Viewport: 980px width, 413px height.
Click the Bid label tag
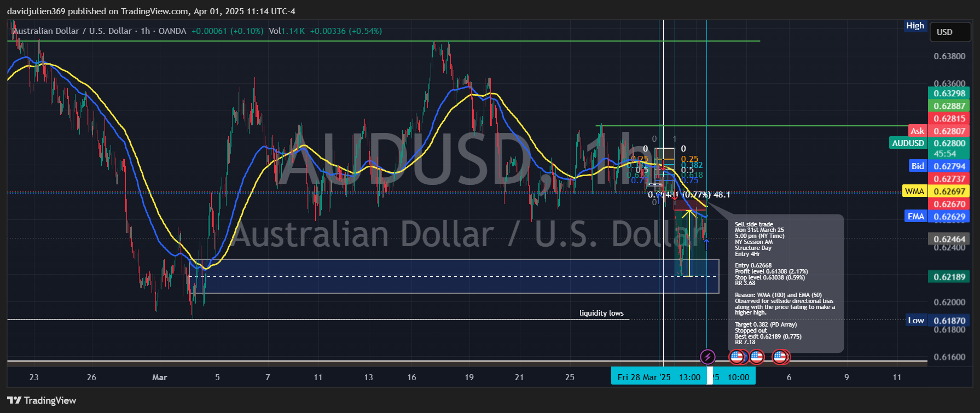(x=918, y=166)
